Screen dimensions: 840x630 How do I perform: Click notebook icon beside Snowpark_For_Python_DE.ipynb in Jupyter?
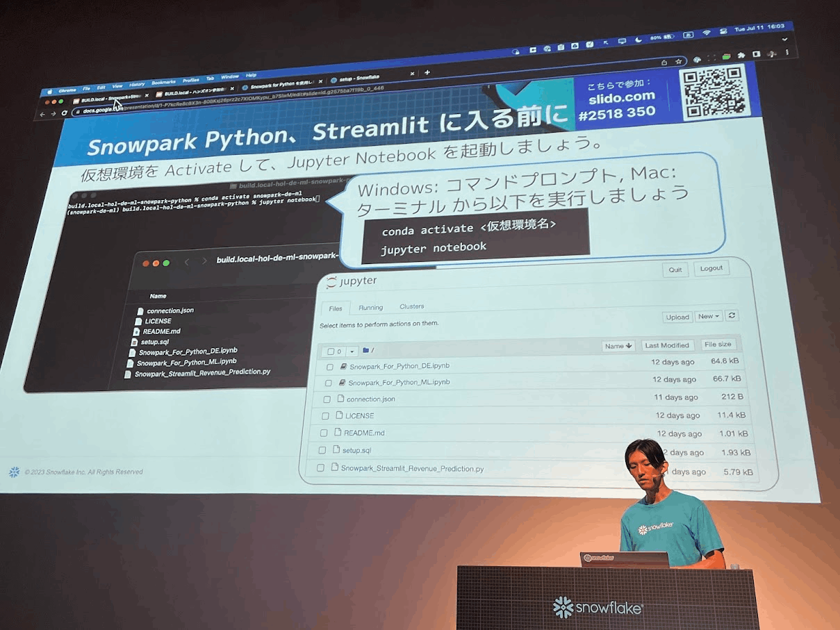tap(343, 365)
